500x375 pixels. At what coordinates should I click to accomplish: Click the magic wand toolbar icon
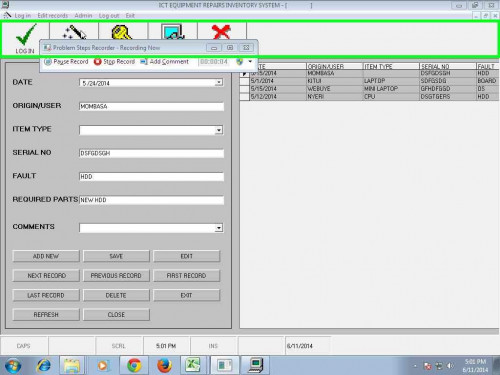coord(74,33)
